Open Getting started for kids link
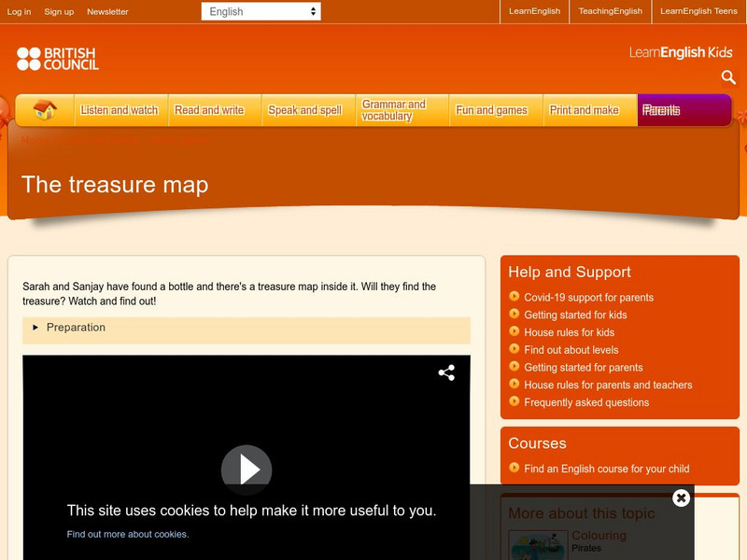The image size is (747, 560). pyautogui.click(x=575, y=315)
